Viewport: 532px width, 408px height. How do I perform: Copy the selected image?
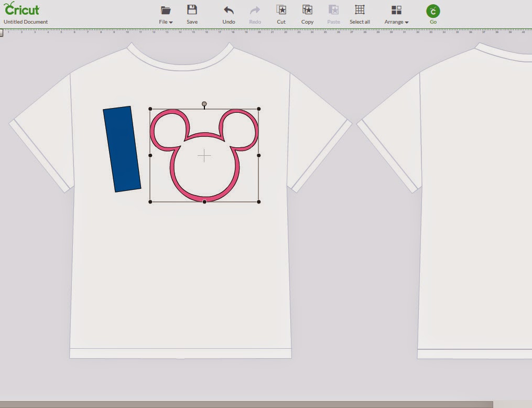pyautogui.click(x=307, y=9)
